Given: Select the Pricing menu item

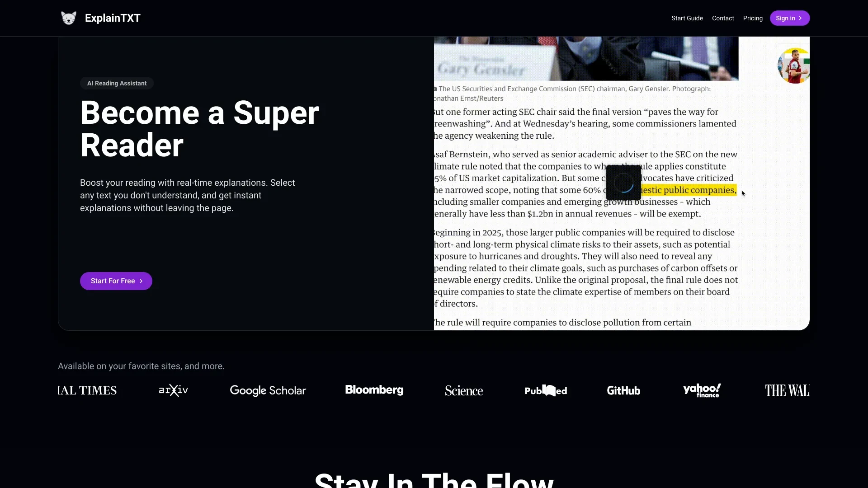Looking at the screenshot, I should pyautogui.click(x=752, y=18).
